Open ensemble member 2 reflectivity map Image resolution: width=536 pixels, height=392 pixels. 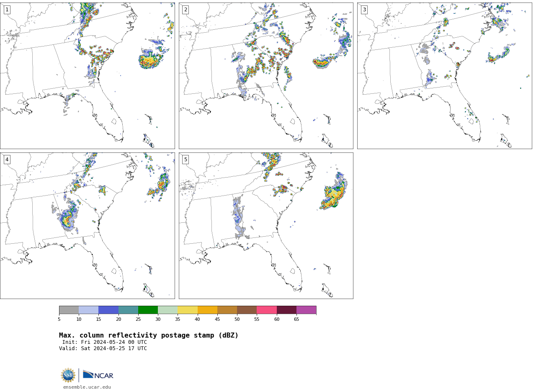[x=266, y=76]
